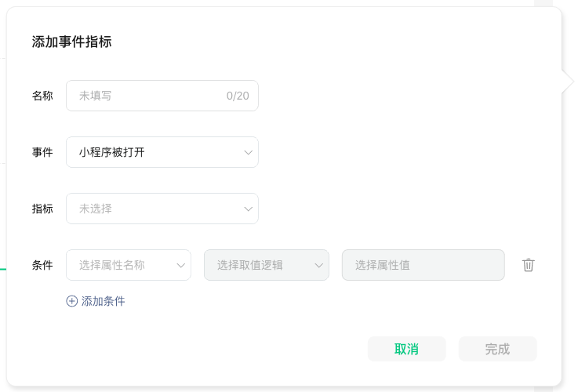This screenshot has height=392, width=578.
Task: Click the 选择属性值 field
Action: [x=424, y=265]
